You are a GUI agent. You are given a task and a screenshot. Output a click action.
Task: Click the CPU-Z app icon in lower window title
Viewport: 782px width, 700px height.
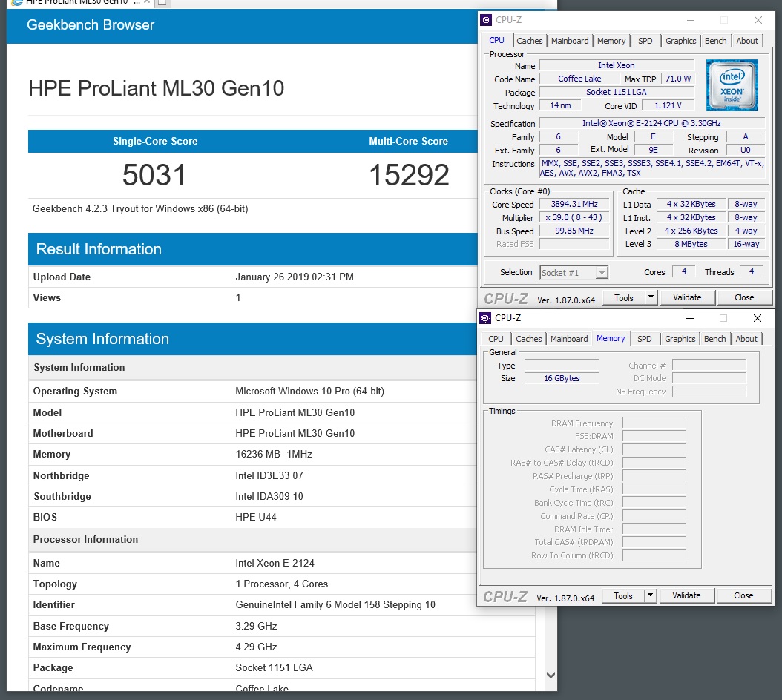(485, 318)
